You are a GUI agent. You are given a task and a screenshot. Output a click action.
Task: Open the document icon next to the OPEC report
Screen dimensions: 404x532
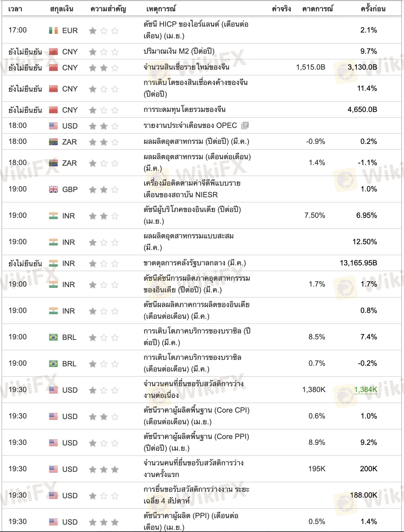245,125
